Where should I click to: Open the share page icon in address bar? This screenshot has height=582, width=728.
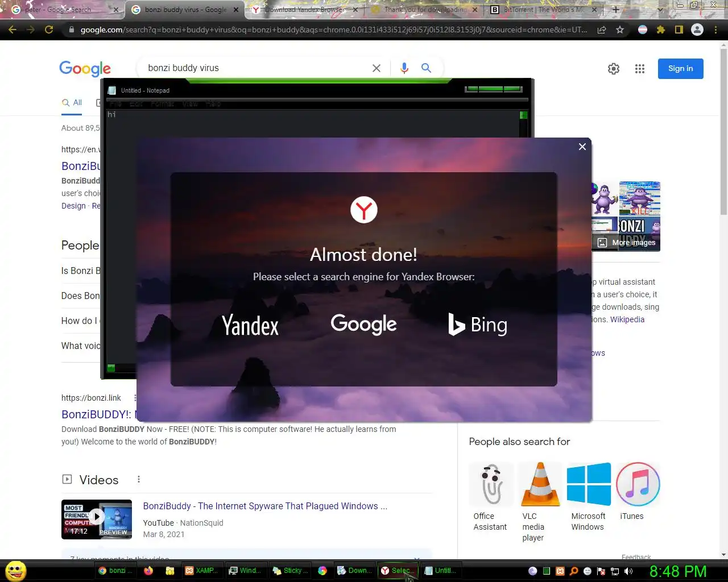(602, 30)
